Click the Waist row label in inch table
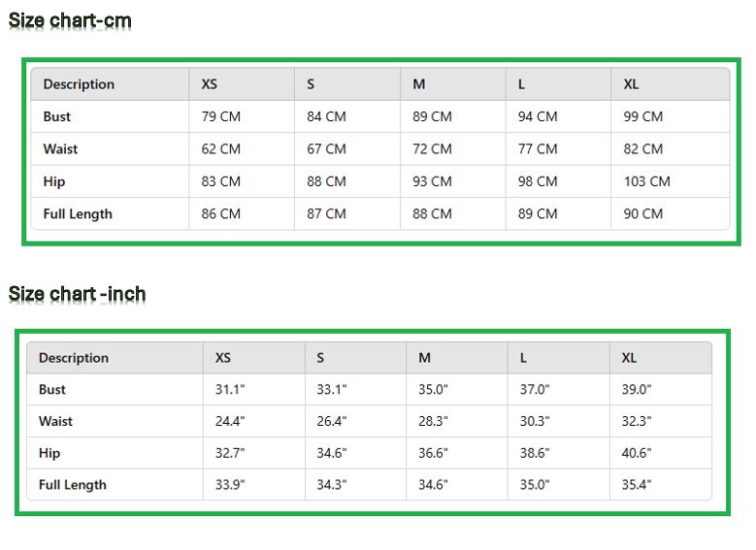This screenshot has height=550, width=756. click(x=55, y=421)
